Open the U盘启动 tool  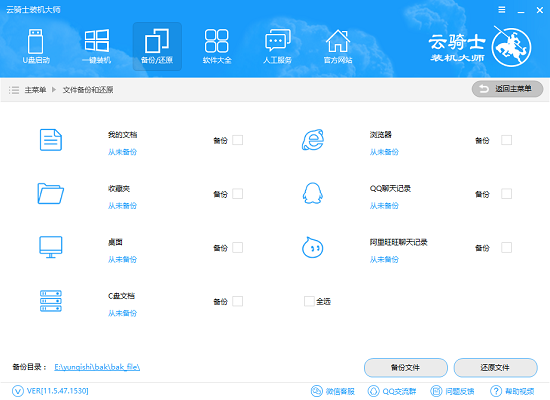36,46
